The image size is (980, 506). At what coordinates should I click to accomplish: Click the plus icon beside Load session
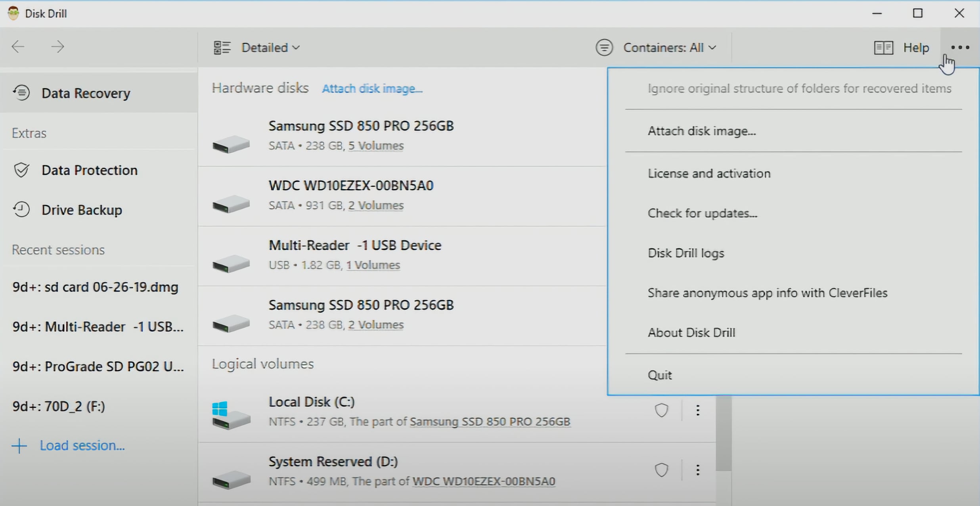tap(19, 446)
